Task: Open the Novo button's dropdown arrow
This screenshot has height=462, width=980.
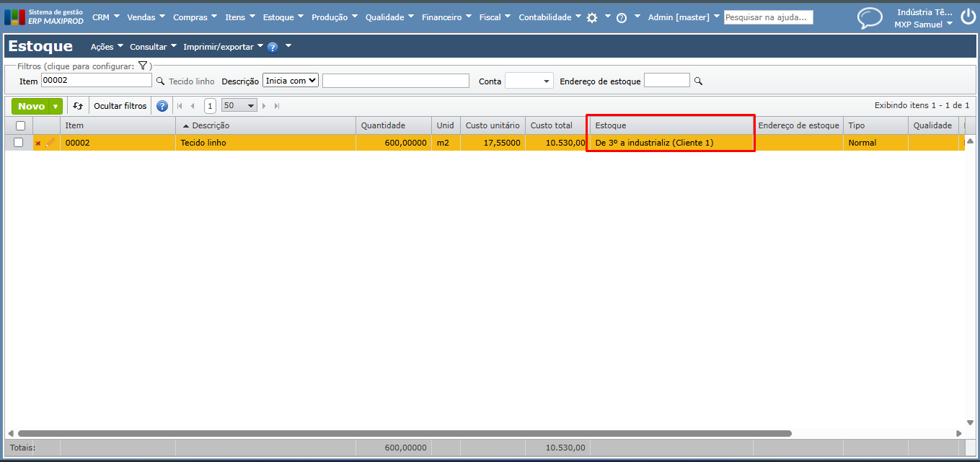Action: (56, 107)
